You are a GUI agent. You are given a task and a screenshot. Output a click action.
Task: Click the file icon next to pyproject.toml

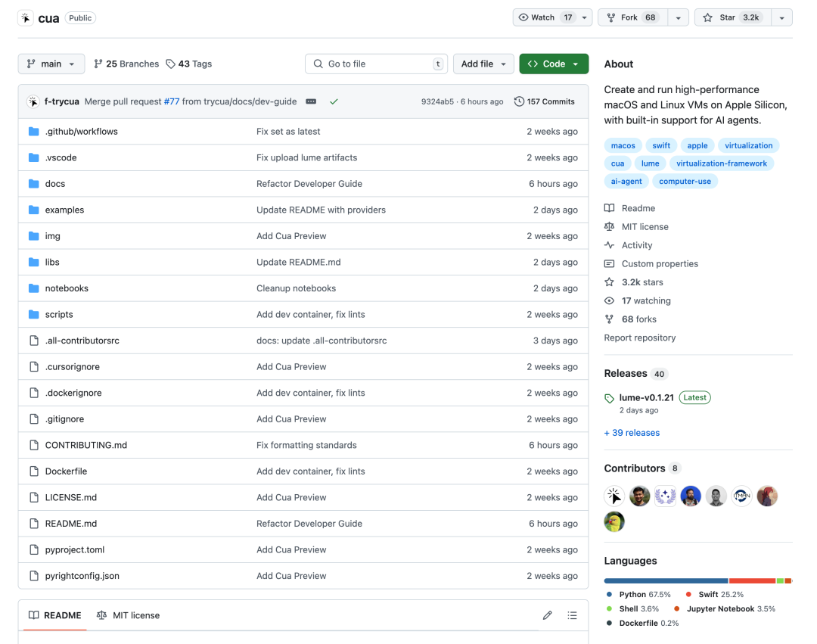pos(34,549)
